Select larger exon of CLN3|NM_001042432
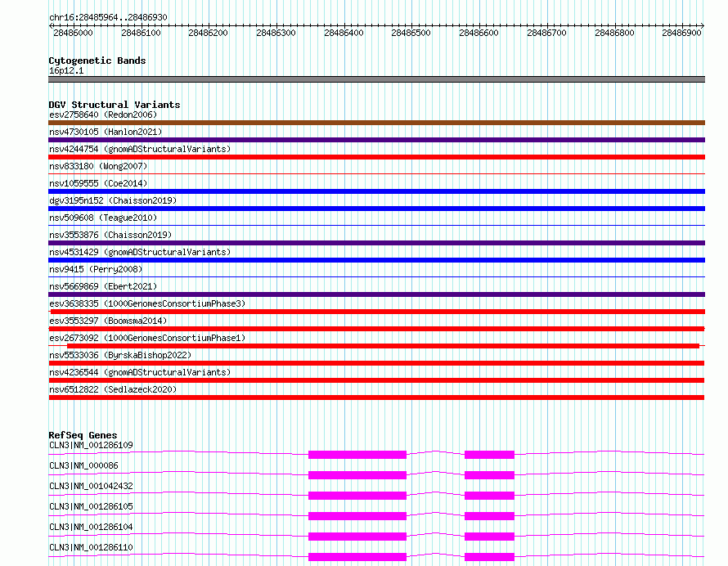The height and width of the screenshot is (566, 728). point(357,496)
